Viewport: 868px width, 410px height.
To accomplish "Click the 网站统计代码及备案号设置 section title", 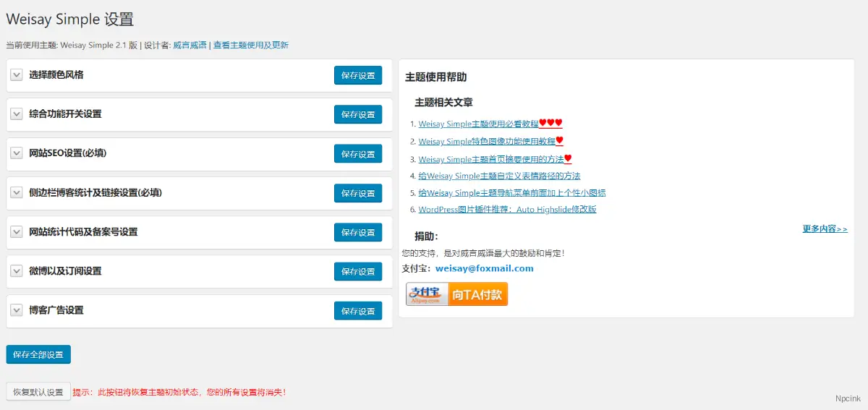I will tap(83, 232).
